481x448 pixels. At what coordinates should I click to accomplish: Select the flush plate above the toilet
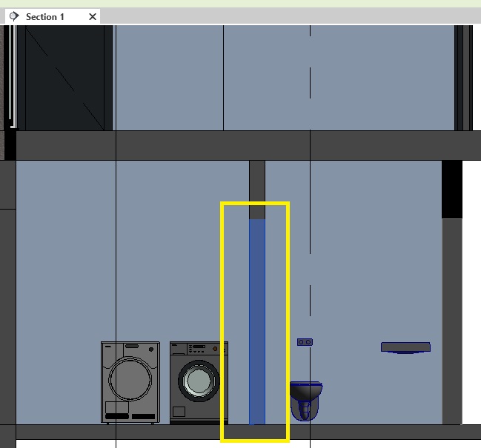[305, 342]
